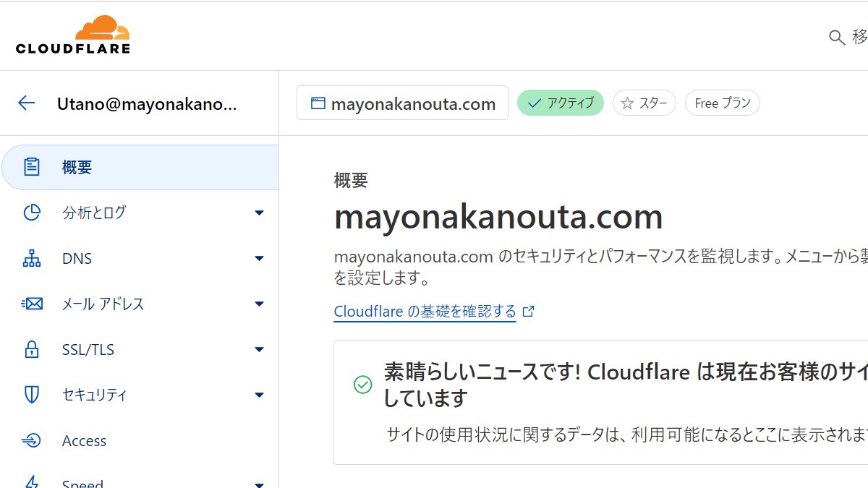Click the Free プラン badge
Image resolution: width=868 pixels, height=488 pixels.
(x=723, y=103)
